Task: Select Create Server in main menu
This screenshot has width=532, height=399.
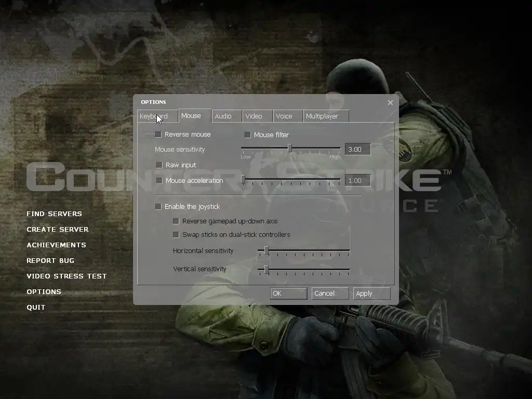Action: (x=58, y=229)
